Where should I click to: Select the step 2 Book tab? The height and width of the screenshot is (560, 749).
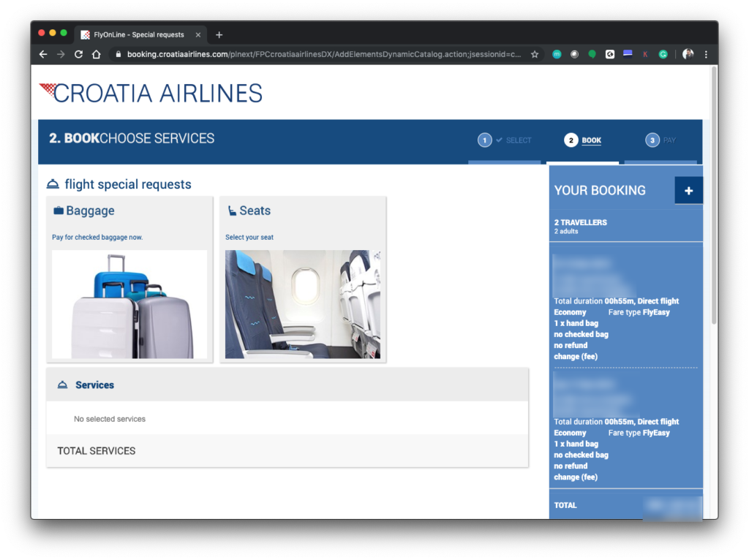pos(583,140)
